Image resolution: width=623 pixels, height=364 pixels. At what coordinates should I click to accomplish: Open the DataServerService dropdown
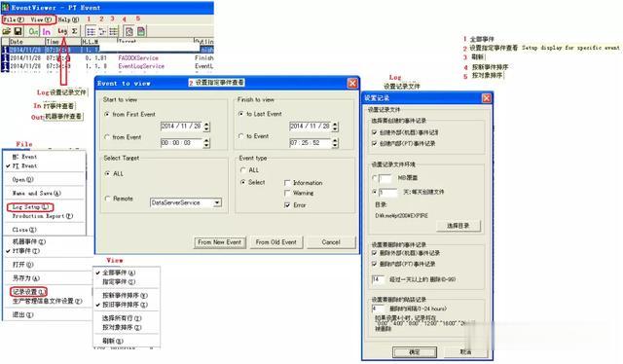(x=217, y=202)
